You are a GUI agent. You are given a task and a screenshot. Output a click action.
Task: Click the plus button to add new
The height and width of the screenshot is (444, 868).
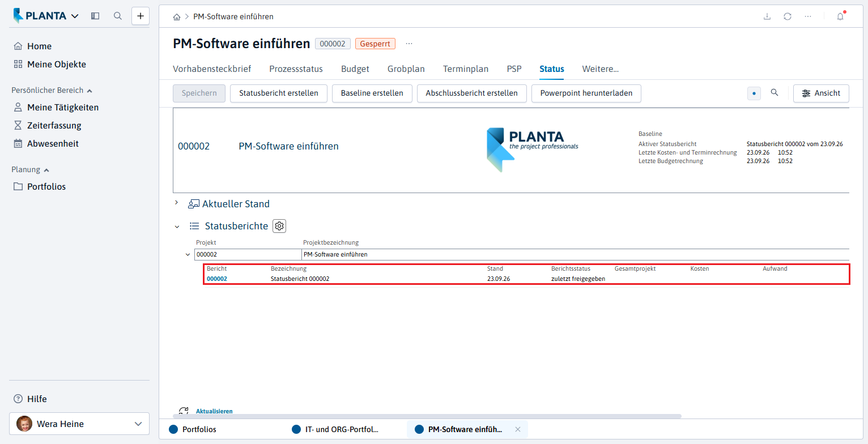pyautogui.click(x=141, y=16)
